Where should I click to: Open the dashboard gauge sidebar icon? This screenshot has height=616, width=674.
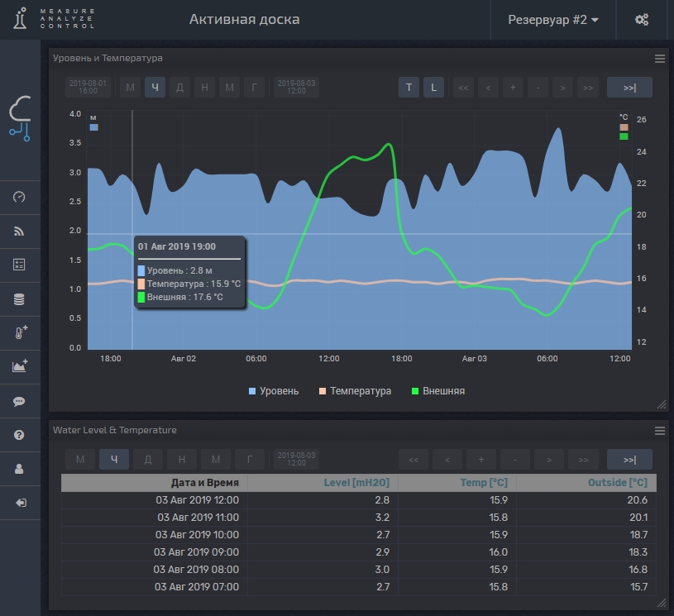coord(20,197)
